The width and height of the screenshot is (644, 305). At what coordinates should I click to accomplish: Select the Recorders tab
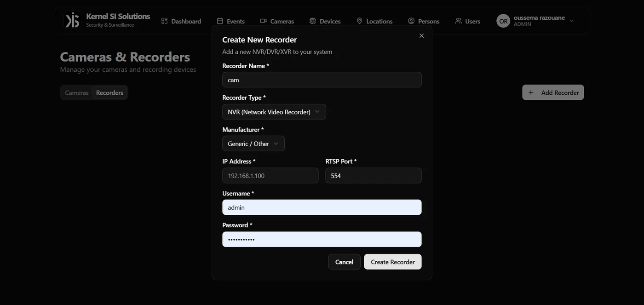(109, 92)
